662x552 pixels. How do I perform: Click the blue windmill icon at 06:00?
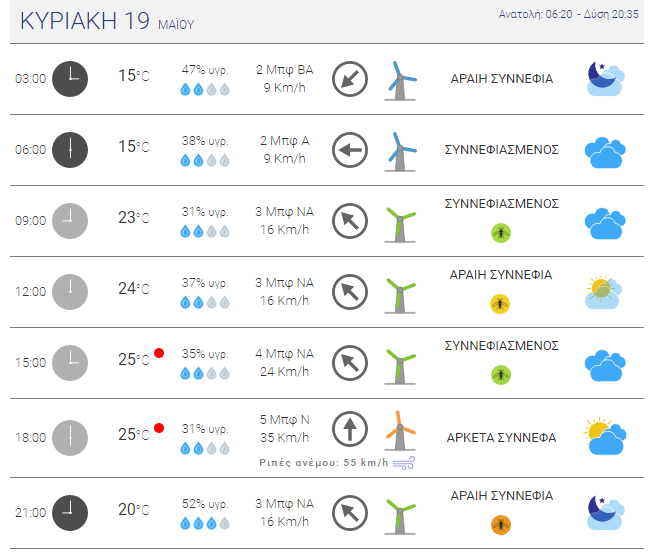click(x=400, y=152)
